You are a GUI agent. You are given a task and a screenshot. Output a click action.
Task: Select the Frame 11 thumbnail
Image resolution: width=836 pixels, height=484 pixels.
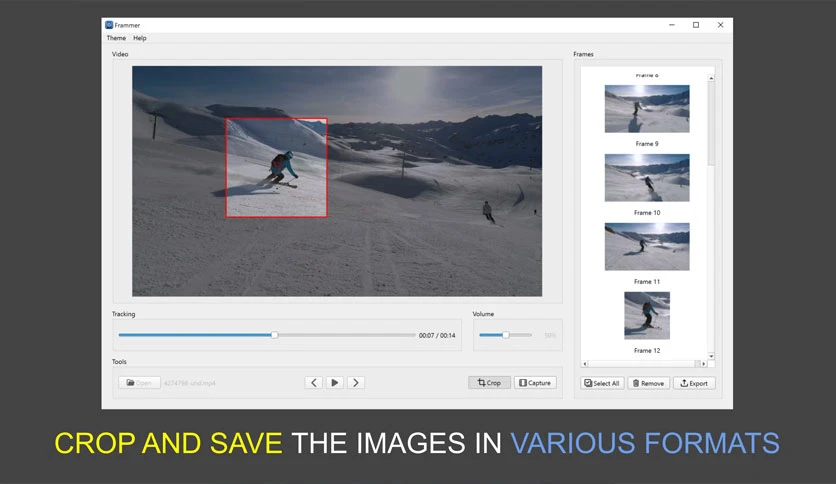click(x=647, y=246)
